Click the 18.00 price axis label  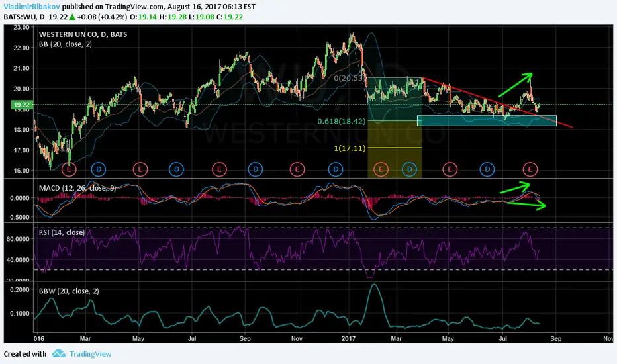[x=21, y=130]
